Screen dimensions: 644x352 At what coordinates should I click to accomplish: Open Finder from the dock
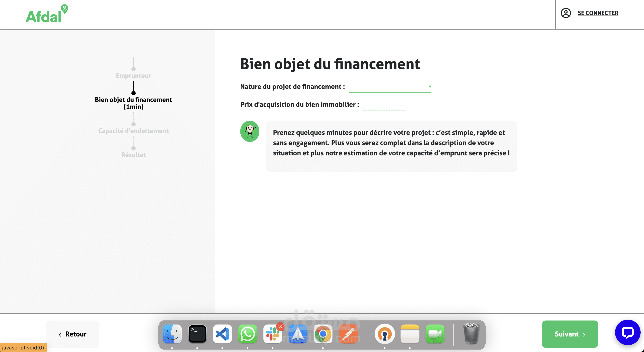point(172,334)
